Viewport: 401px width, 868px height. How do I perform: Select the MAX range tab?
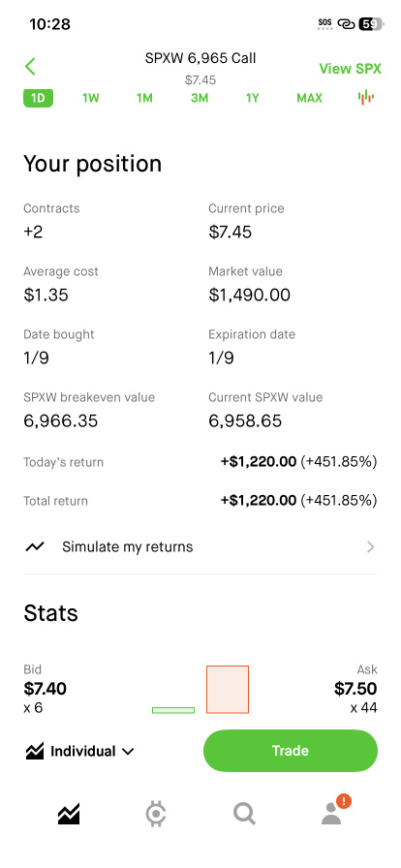(309, 98)
